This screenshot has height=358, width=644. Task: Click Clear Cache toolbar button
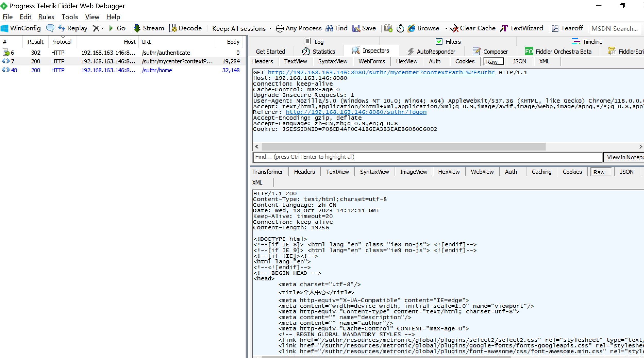[x=473, y=28]
